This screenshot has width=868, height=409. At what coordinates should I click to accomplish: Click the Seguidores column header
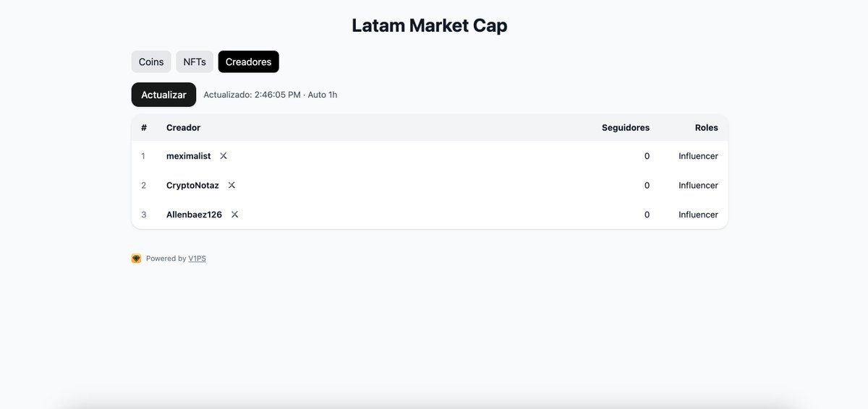(625, 128)
